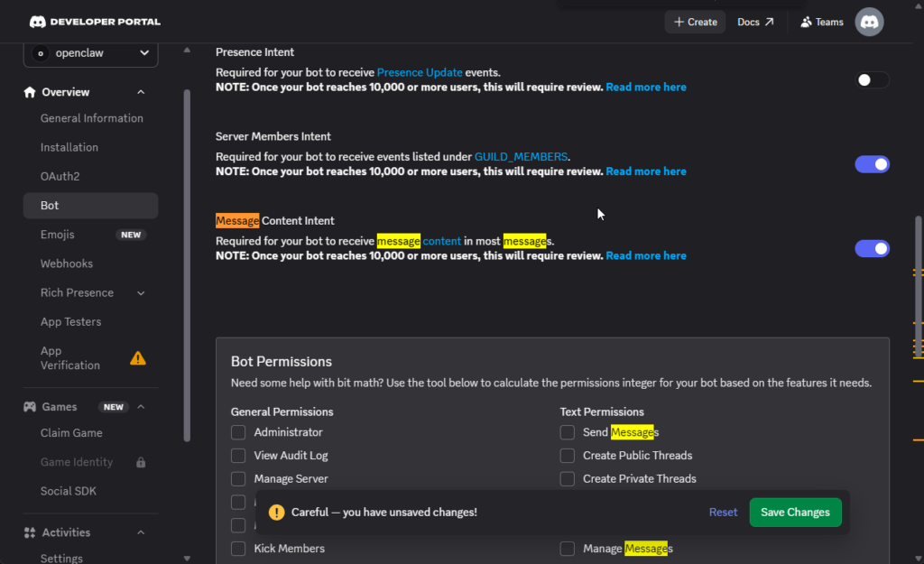Click the Games controller icon
This screenshot has height=564, width=924.
[x=30, y=407]
